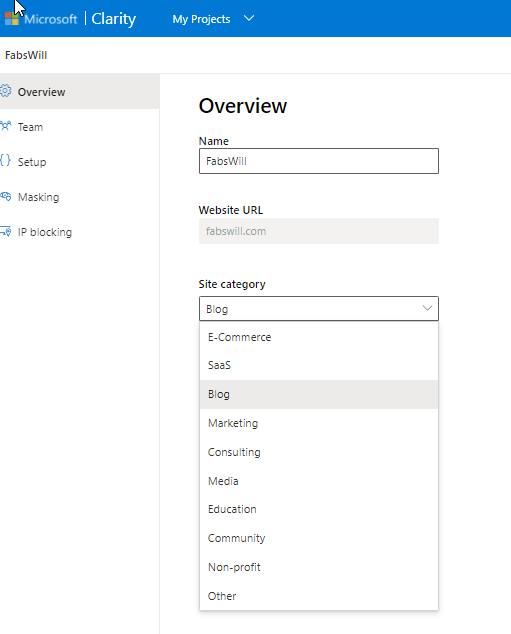Screen dimensions: 511x634
Task: Choose Other as site category
Action: tap(319, 596)
